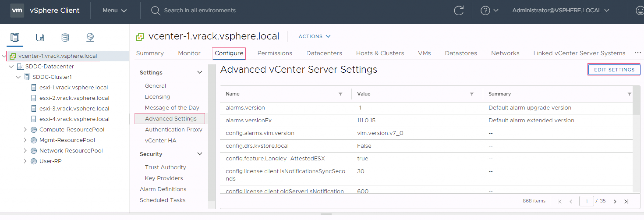Click the Compute-ResourcePool icon
Viewport: 644px width, 220px height.
[34, 130]
